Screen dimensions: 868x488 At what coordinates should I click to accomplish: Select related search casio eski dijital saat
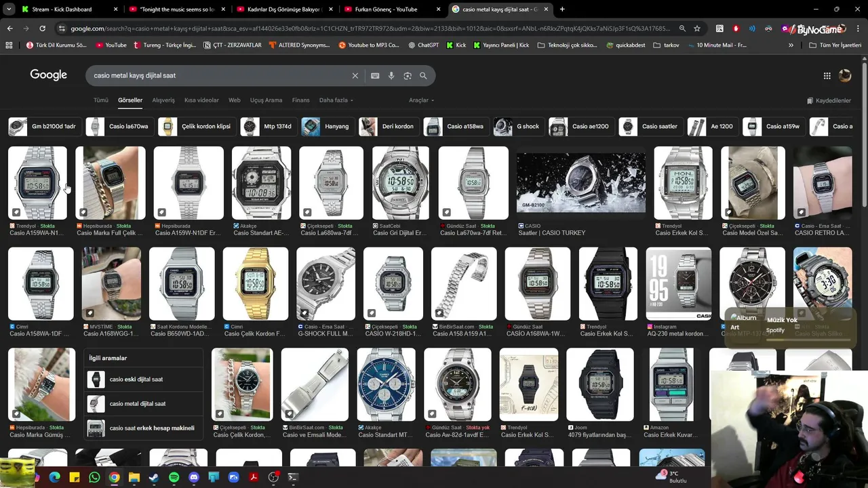click(144, 380)
